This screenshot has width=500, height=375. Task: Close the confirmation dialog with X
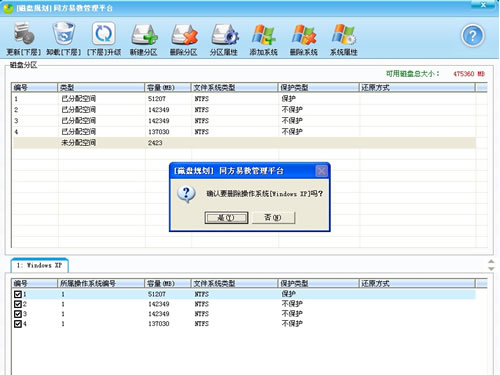click(321, 171)
